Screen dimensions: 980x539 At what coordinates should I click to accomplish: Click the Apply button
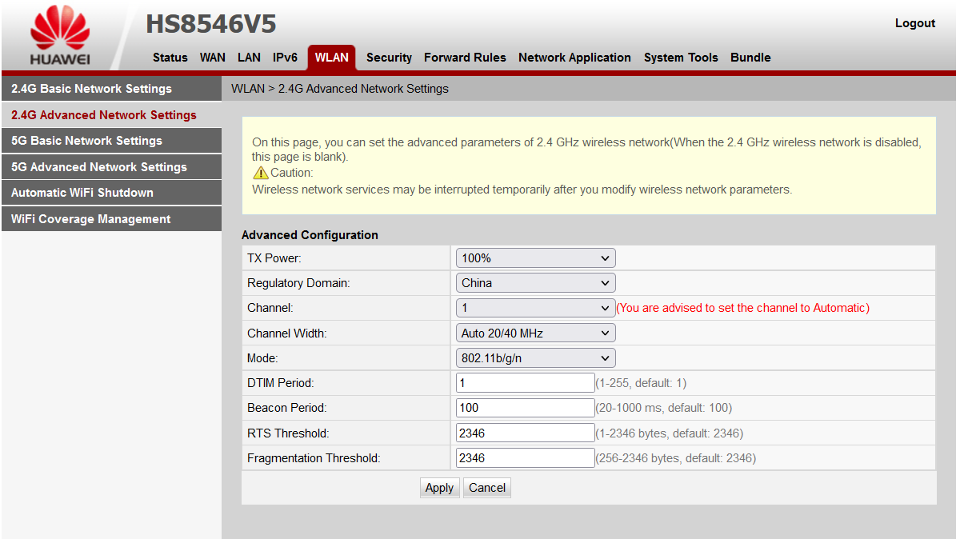(439, 487)
